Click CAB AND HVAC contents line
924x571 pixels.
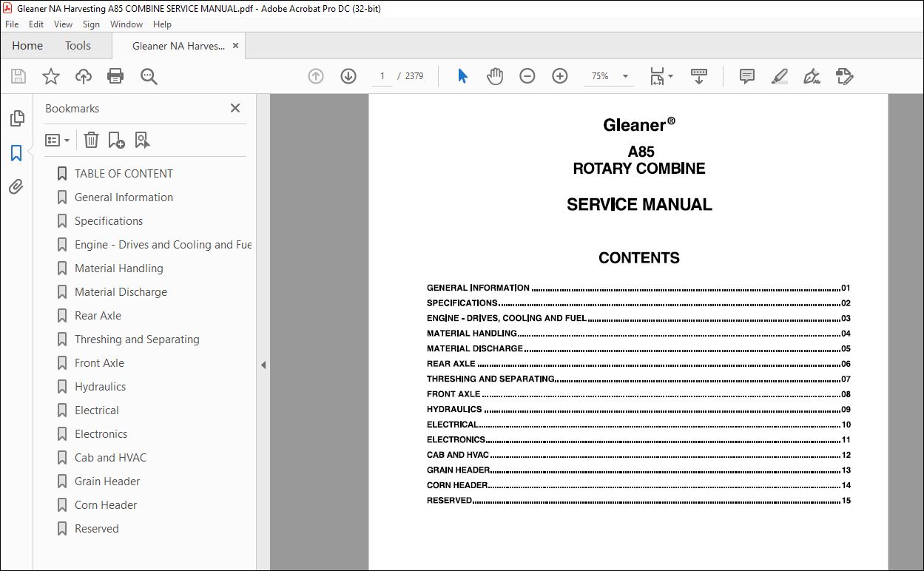click(638, 455)
